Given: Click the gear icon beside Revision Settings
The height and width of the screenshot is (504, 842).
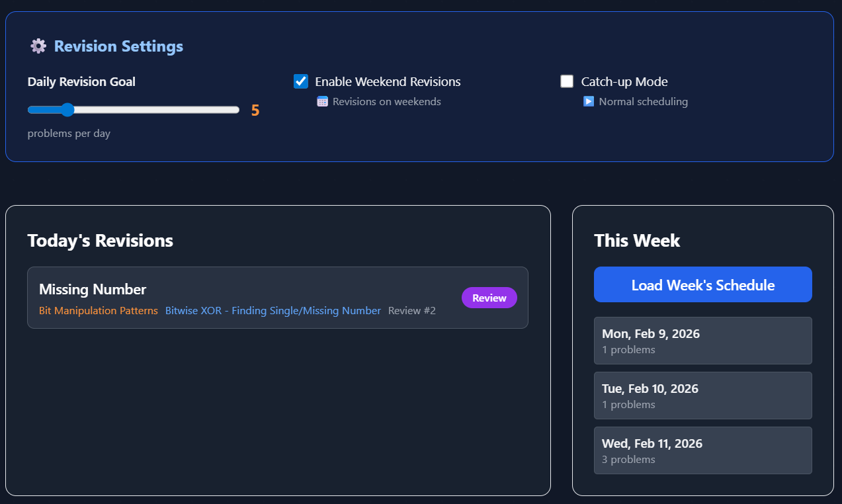Looking at the screenshot, I should (x=38, y=46).
